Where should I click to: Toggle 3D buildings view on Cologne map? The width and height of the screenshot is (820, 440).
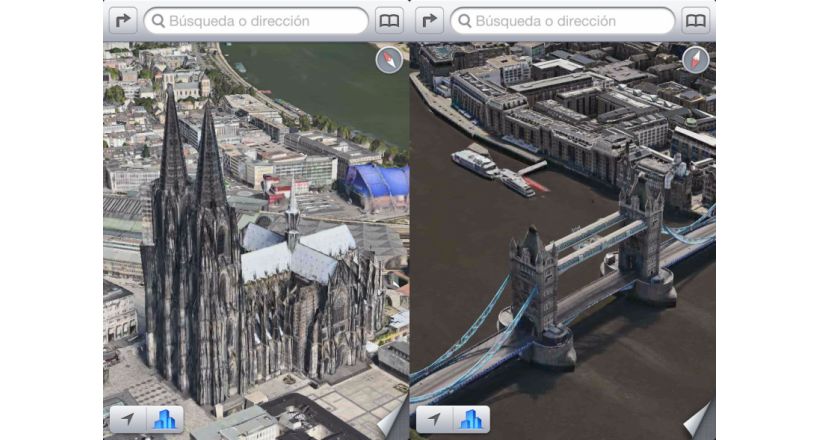pyautogui.click(x=164, y=419)
